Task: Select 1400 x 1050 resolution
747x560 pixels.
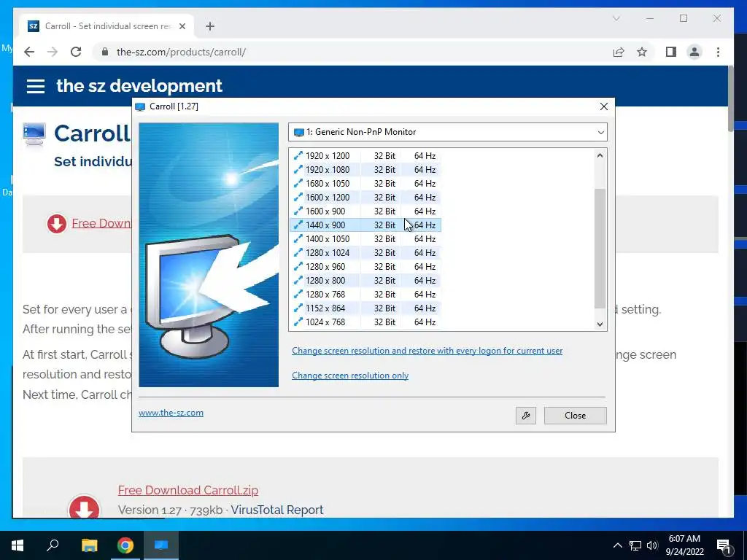Action: click(365, 238)
